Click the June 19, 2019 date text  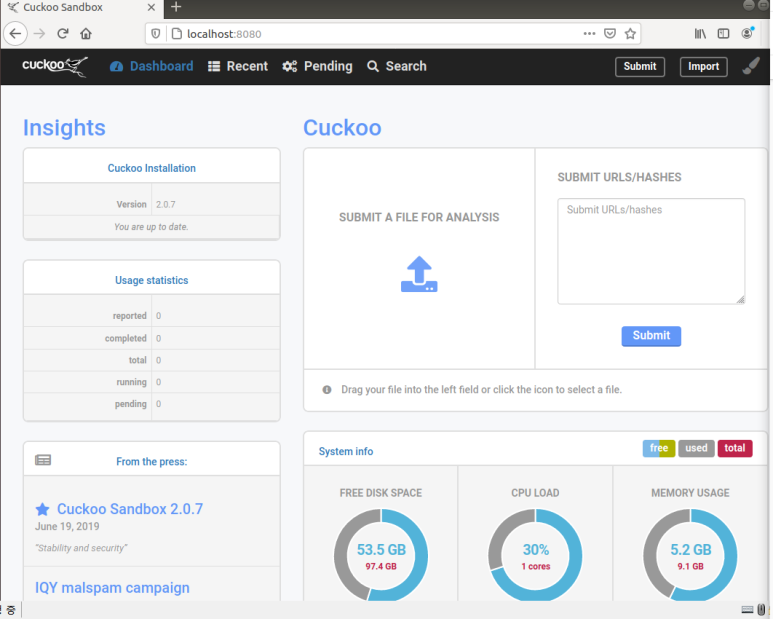(x=67, y=526)
